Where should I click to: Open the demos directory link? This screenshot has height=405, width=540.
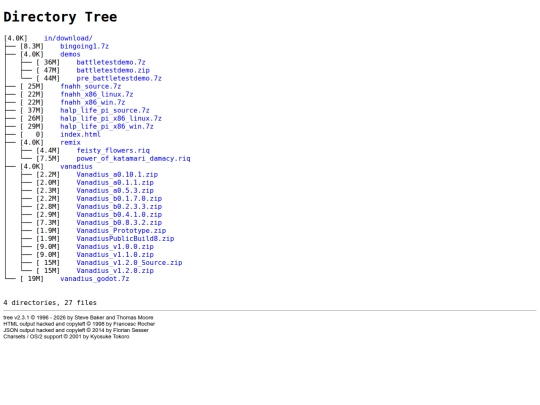pos(70,54)
